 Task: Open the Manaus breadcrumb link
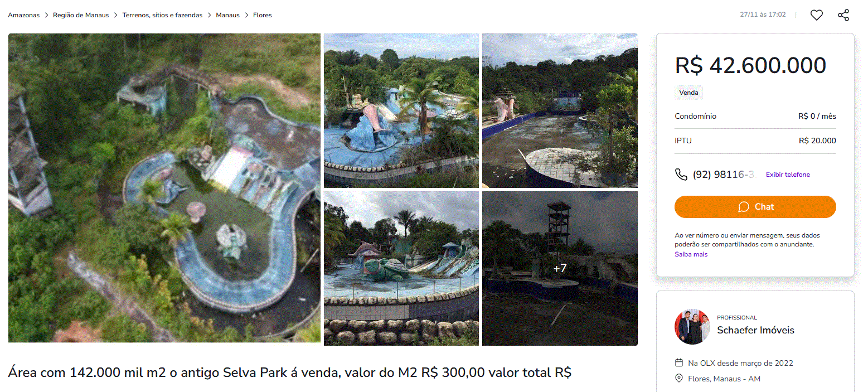[228, 15]
